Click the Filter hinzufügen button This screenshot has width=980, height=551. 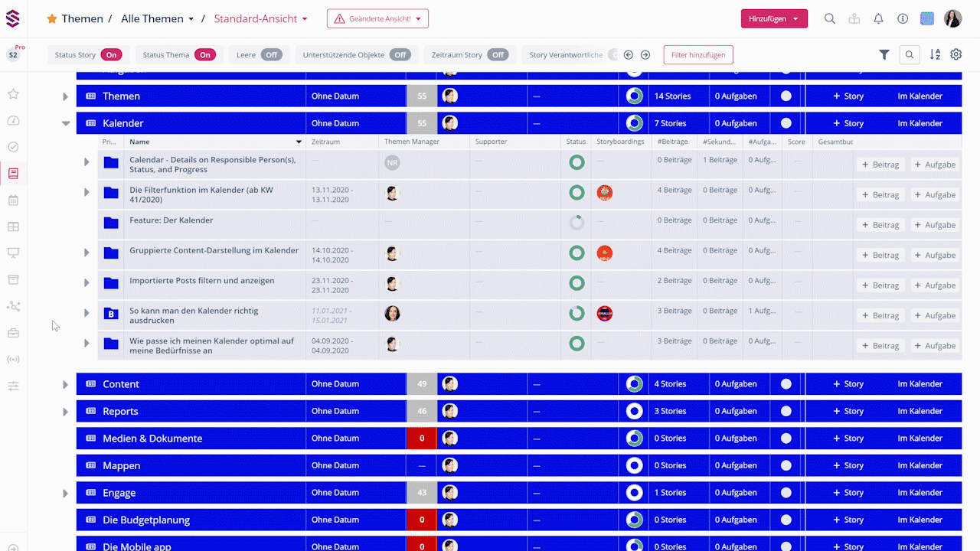(698, 55)
